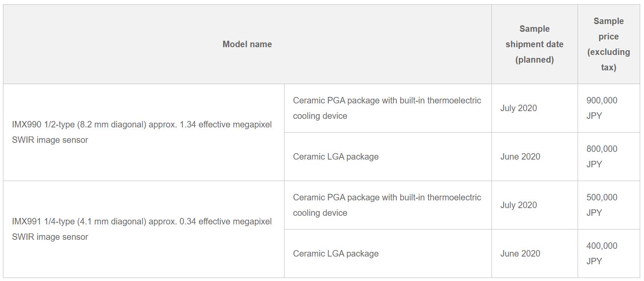Click the Sample shipment date header

pos(534,44)
